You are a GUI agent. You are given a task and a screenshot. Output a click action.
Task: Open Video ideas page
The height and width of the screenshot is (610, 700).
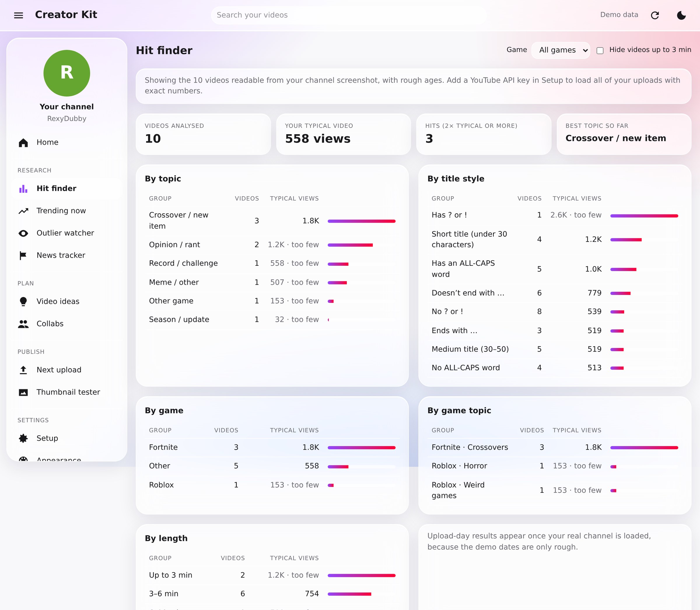click(x=67, y=301)
